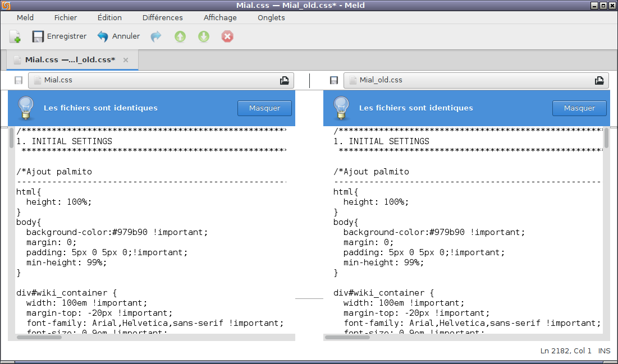Screen dimensions: 618x364
Task: Click the Annuler undo button
Action: [118, 36]
